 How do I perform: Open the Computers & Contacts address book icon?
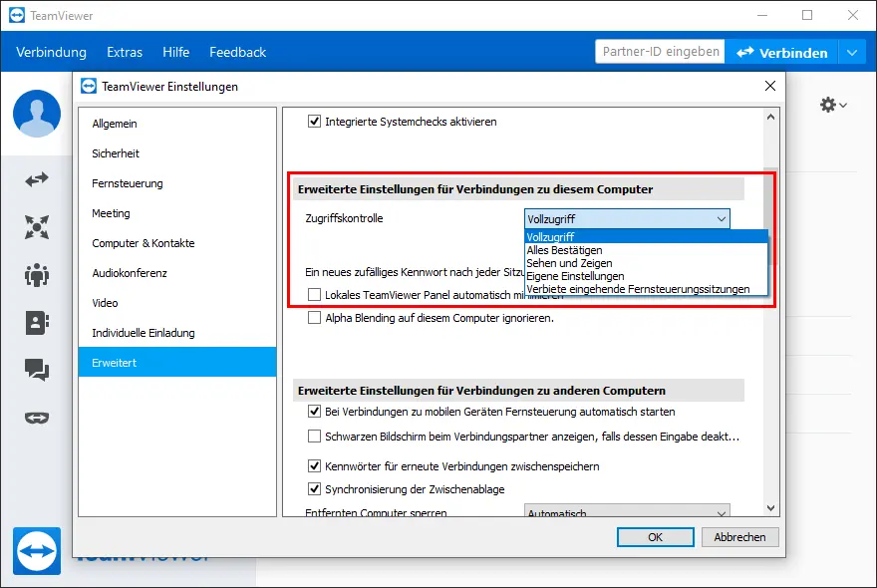point(37,323)
